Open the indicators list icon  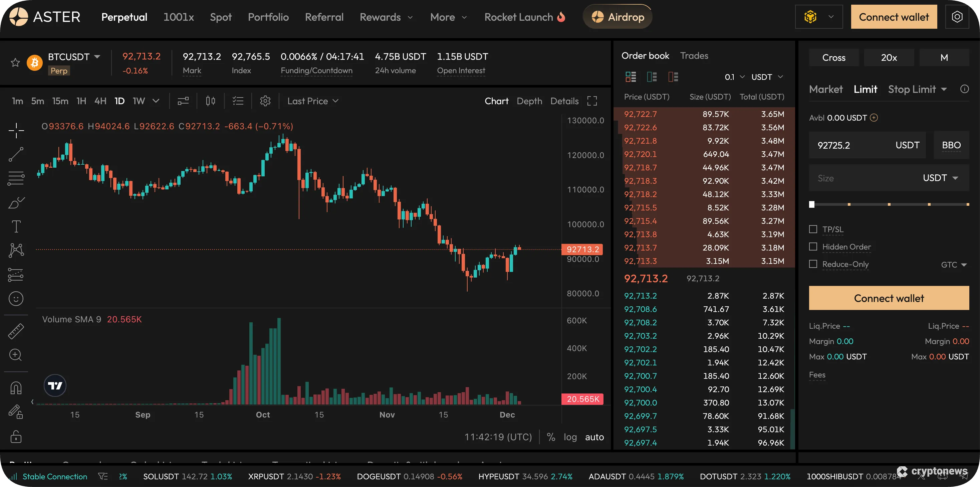tap(238, 101)
